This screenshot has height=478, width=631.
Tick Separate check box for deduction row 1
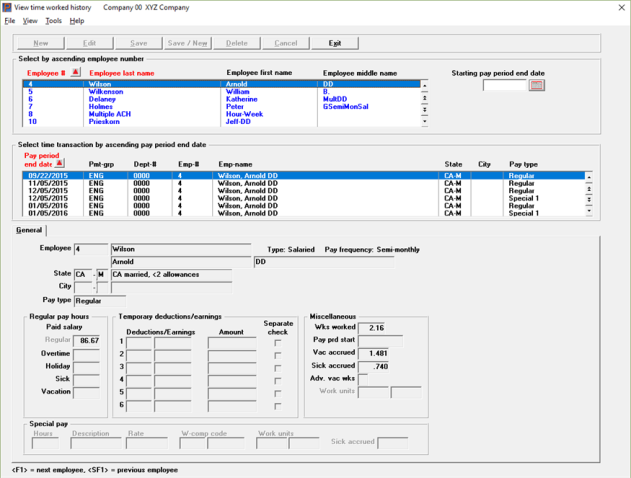point(278,343)
